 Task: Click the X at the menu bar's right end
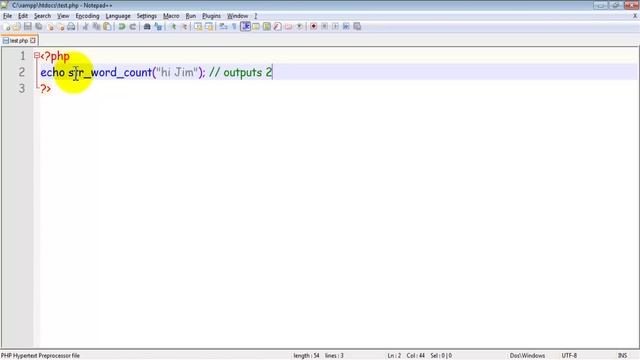[635, 16]
